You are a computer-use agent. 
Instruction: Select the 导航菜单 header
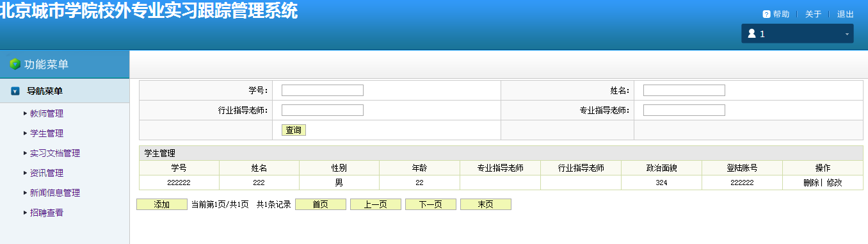[x=45, y=91]
